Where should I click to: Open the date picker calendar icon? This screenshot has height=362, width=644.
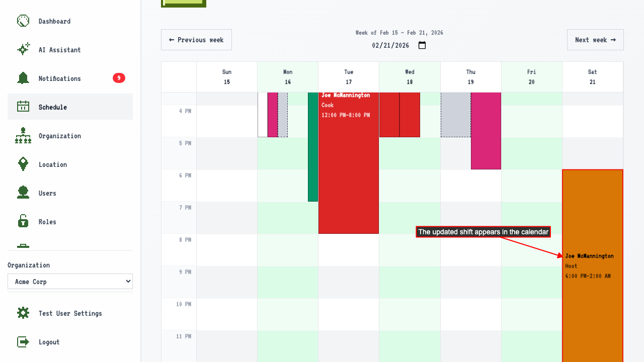422,45
